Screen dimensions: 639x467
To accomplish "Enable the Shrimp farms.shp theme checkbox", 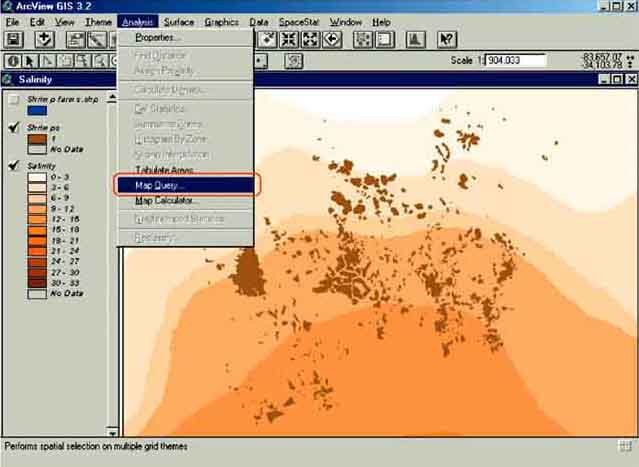I will point(12,98).
